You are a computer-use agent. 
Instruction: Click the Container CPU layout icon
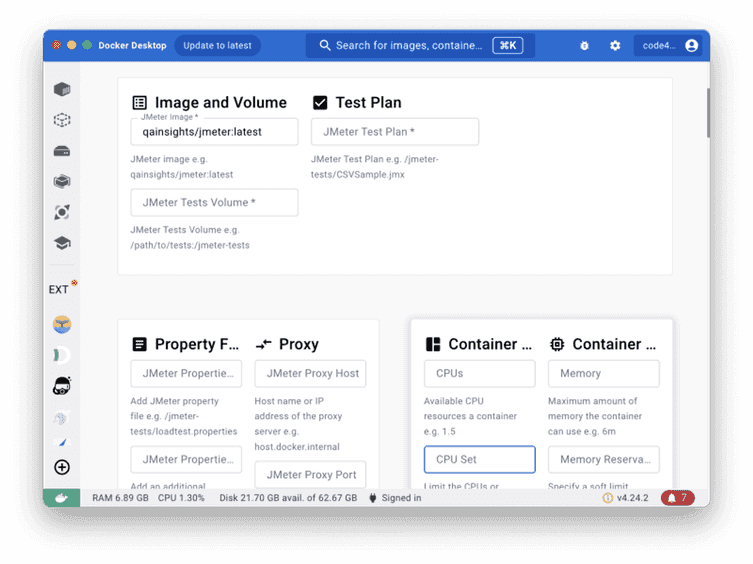[433, 344]
